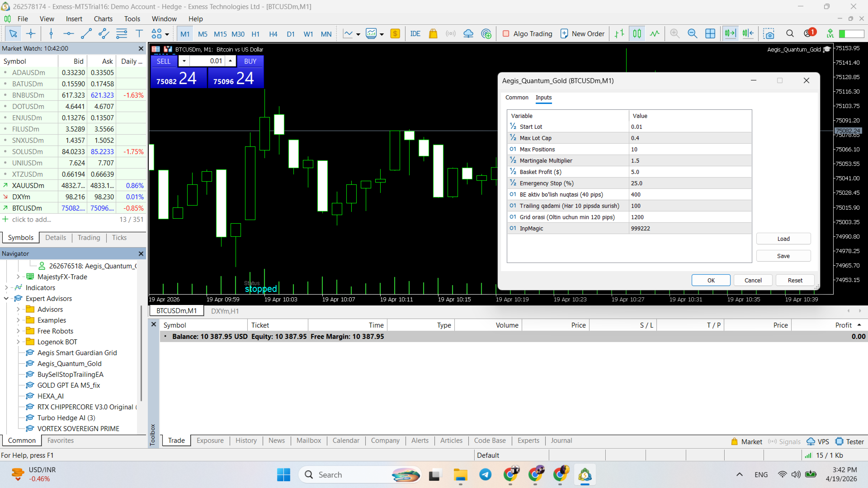Select the trendline drawing tool
Screen dimensions: 868x488
(x=86, y=33)
